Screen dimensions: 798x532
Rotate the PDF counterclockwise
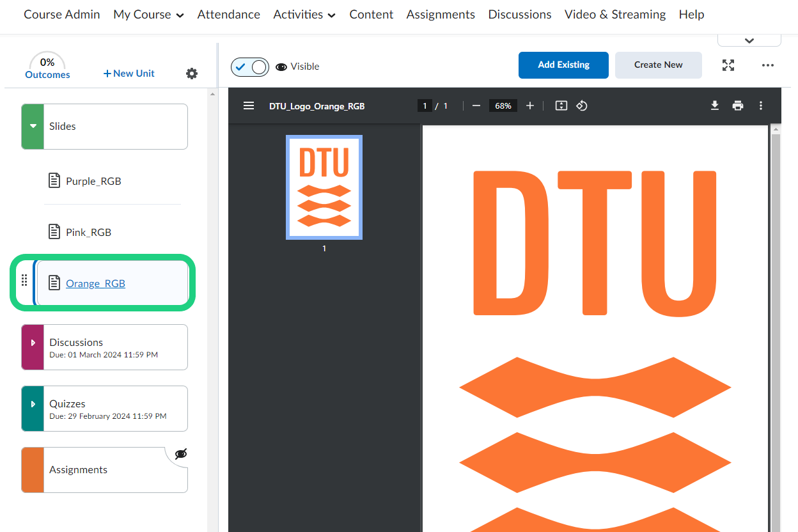pyautogui.click(x=582, y=106)
